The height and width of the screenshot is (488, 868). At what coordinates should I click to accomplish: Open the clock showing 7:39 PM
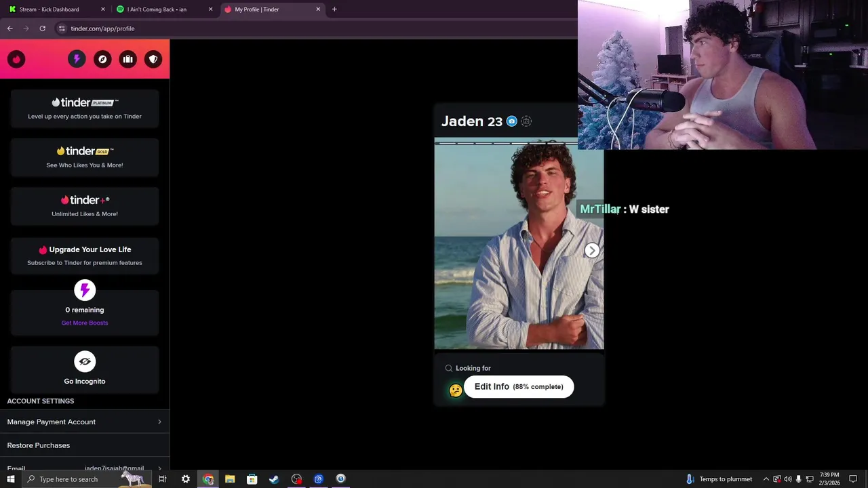(829, 479)
